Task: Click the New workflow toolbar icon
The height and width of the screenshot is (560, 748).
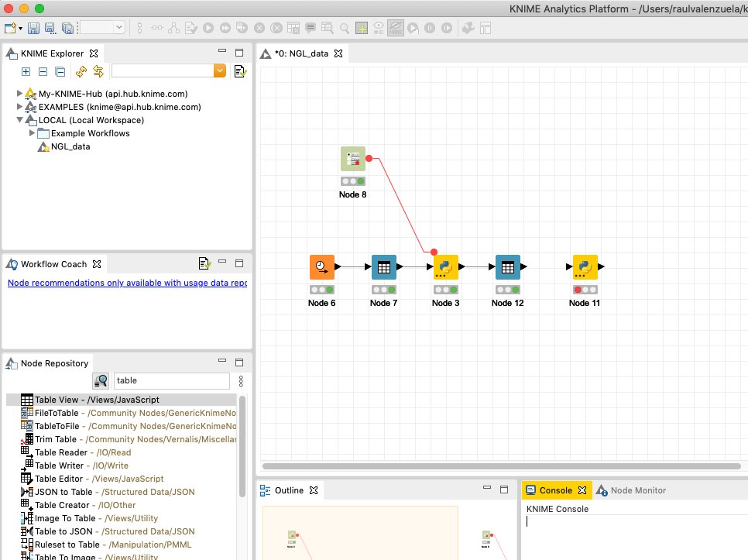Action: (10, 28)
